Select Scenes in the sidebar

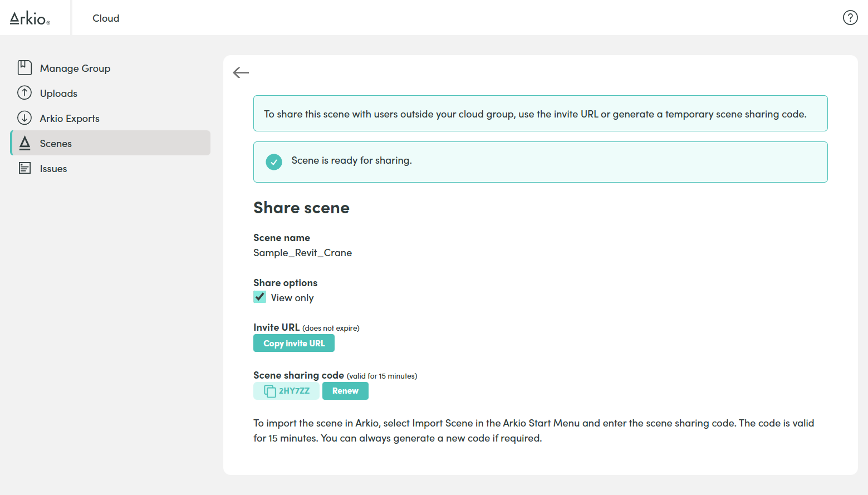(110, 143)
